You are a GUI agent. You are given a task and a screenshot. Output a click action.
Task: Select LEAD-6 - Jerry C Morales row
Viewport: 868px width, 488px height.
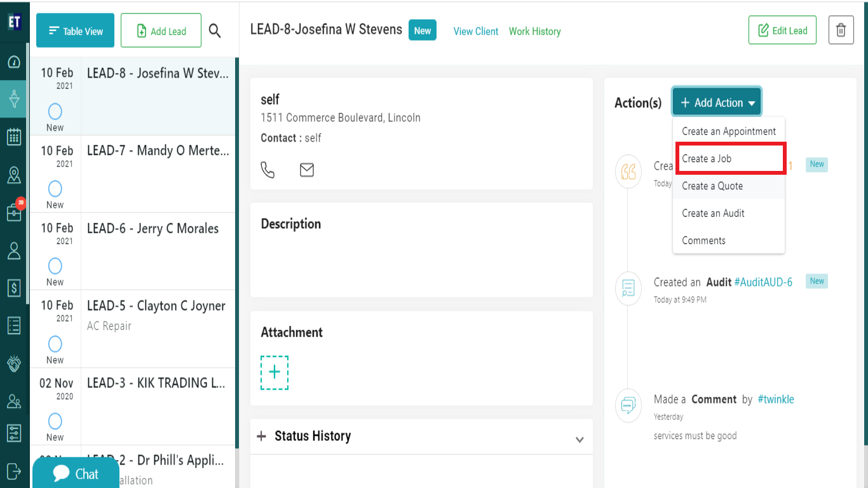coord(133,251)
